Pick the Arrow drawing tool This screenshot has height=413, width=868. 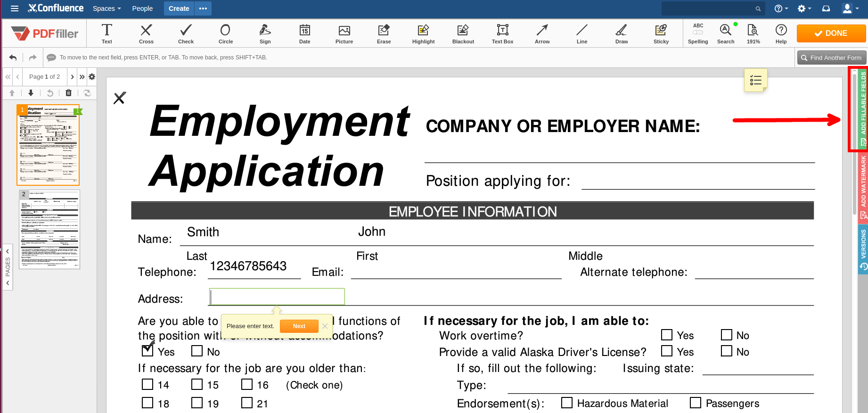pyautogui.click(x=542, y=33)
